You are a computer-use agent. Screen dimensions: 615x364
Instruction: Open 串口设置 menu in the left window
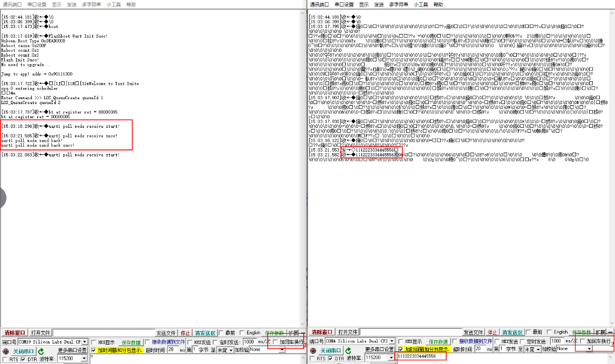37,4
